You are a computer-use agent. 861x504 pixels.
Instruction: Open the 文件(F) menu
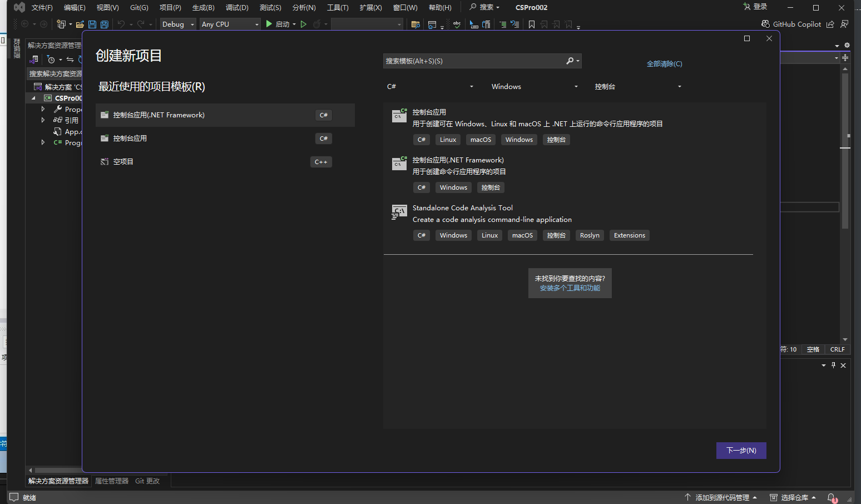42,8
